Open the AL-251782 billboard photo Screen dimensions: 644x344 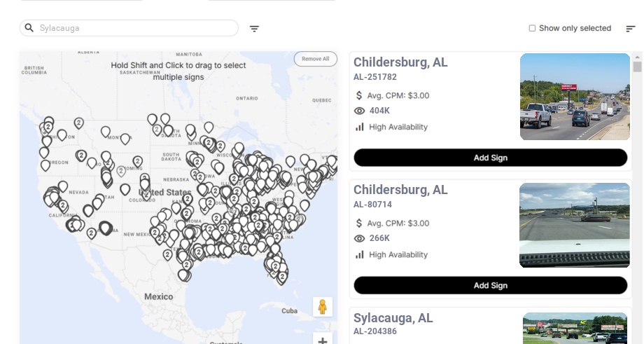pyautogui.click(x=575, y=97)
